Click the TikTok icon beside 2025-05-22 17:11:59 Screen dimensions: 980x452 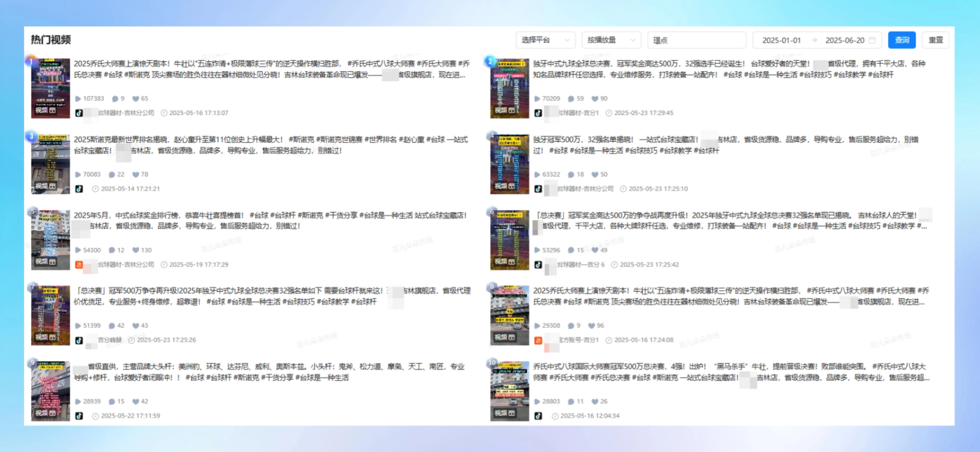click(79, 416)
